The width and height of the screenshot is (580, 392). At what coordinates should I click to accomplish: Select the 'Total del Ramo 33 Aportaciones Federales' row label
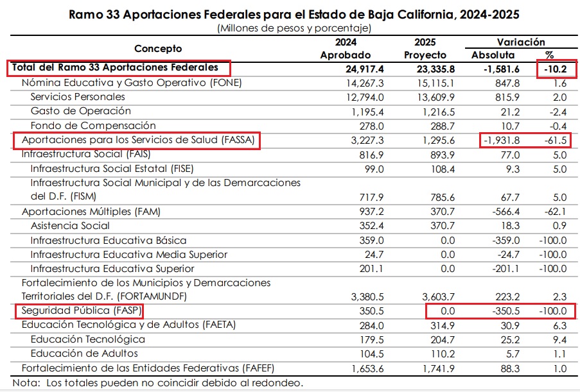(118, 68)
